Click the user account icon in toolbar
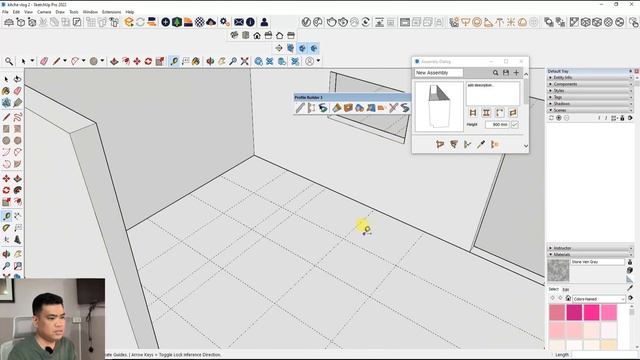The width and height of the screenshot is (640, 360). [x=264, y=22]
